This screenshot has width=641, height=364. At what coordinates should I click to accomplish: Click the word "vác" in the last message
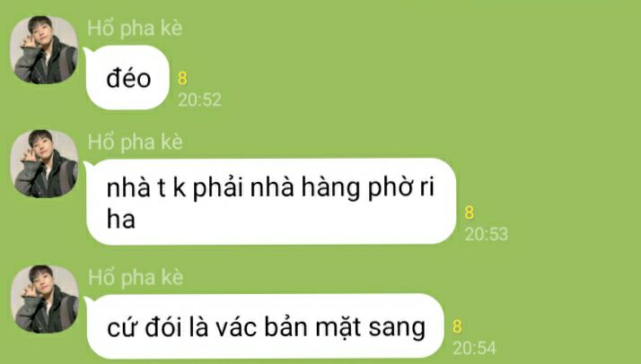pyautogui.click(x=236, y=327)
